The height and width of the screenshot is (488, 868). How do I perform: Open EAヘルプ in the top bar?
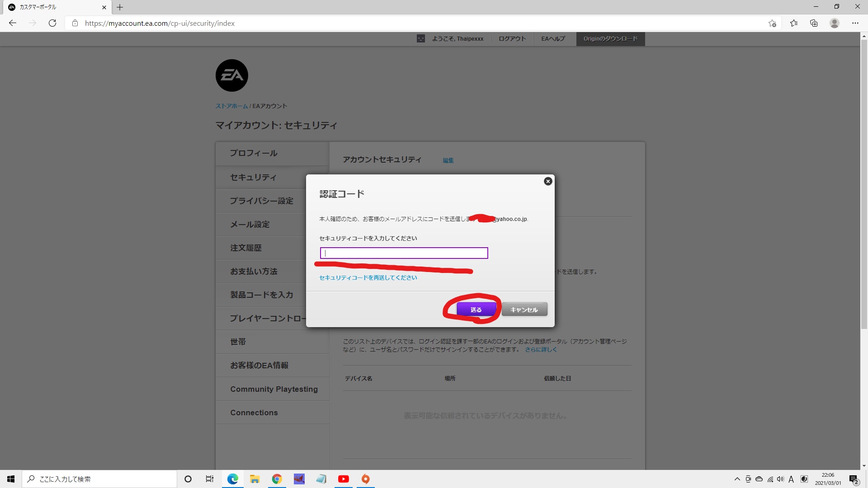(x=553, y=39)
